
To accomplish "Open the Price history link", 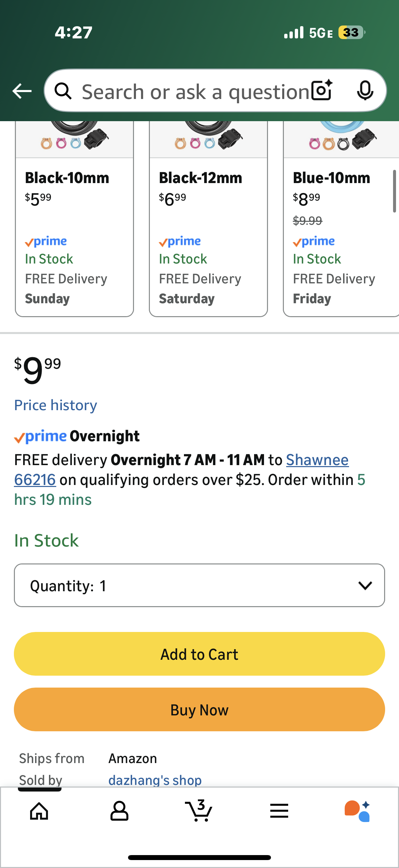I will click(x=56, y=405).
